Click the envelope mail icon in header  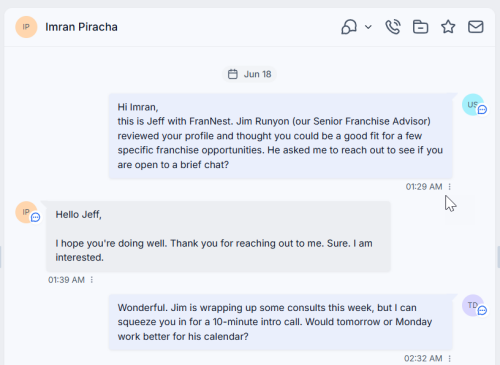coord(476,27)
